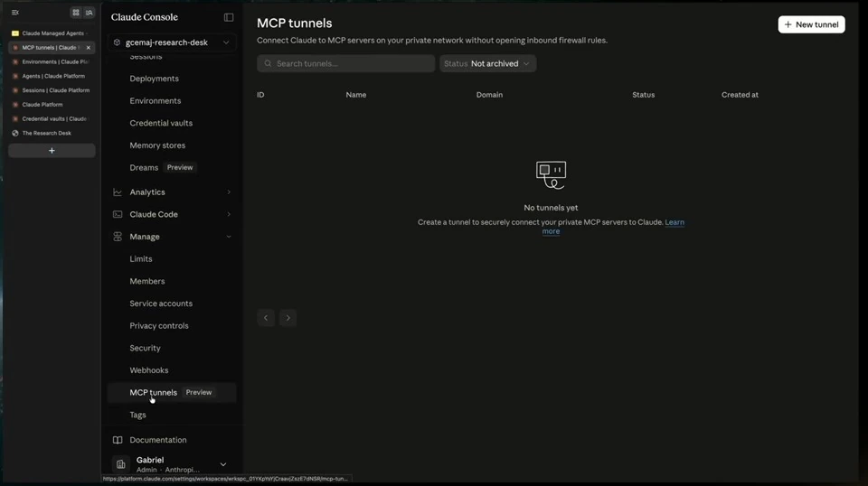Open the gcemaj-research-desk workspace dropdown
This screenshot has height=486, width=868.
pos(172,42)
